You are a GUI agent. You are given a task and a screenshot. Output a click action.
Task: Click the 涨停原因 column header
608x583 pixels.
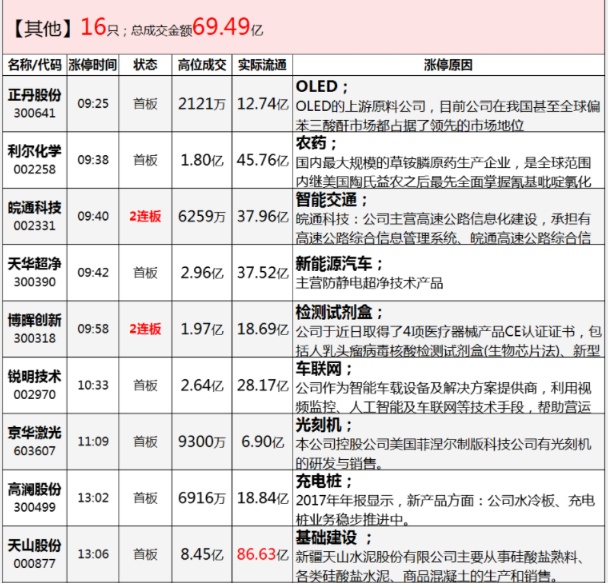coord(448,65)
